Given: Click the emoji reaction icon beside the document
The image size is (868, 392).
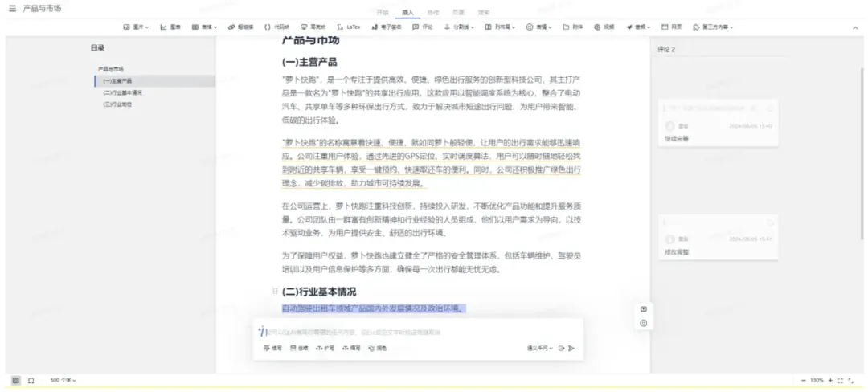Looking at the screenshot, I should [644, 323].
